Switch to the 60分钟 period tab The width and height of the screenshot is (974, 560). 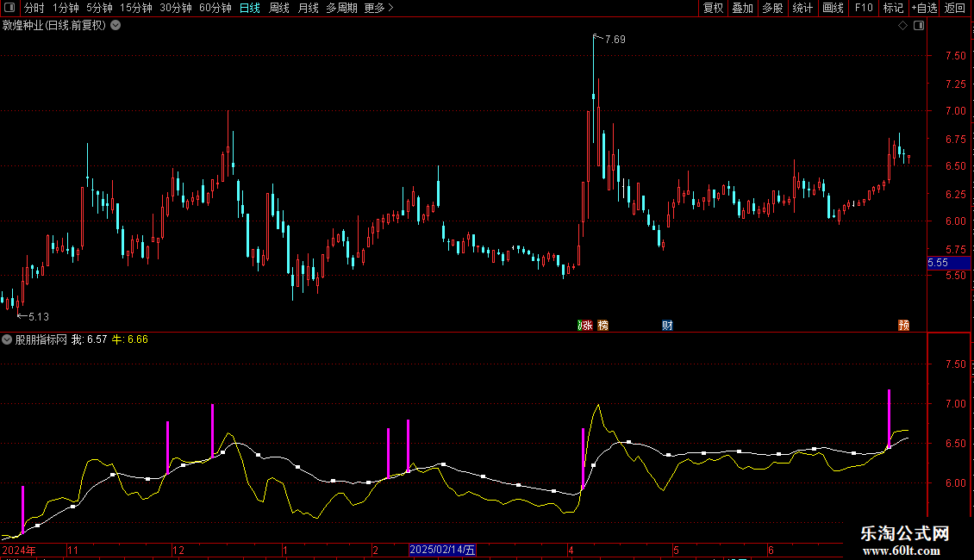coord(215,8)
